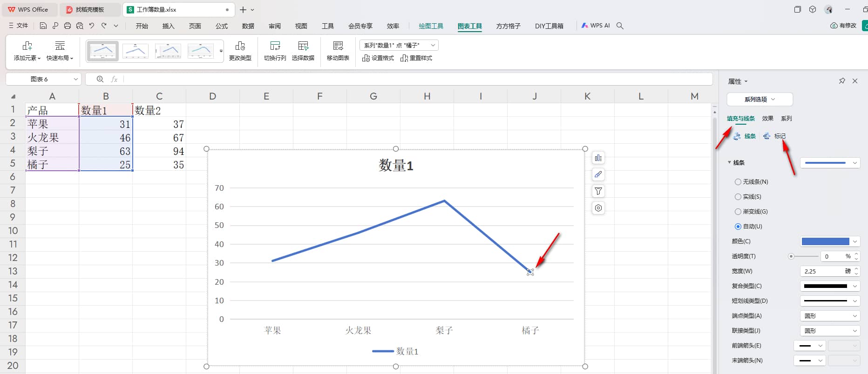Click Set Format (设置格式) button
The height and width of the screenshot is (374, 868).
(x=378, y=58)
